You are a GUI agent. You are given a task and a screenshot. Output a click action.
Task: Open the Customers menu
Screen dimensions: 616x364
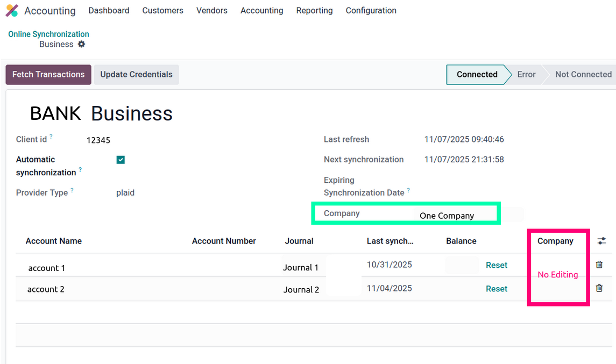[162, 11]
